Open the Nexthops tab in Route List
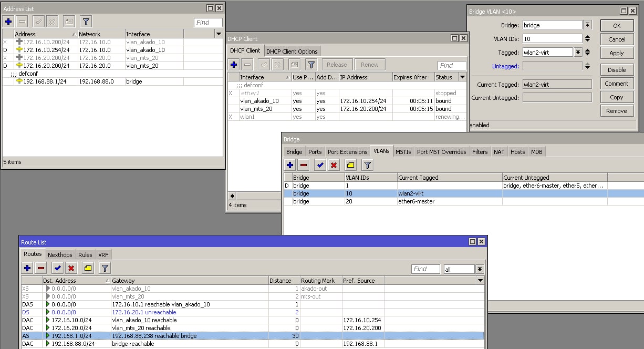Image resolution: width=644 pixels, height=349 pixels. tap(60, 255)
